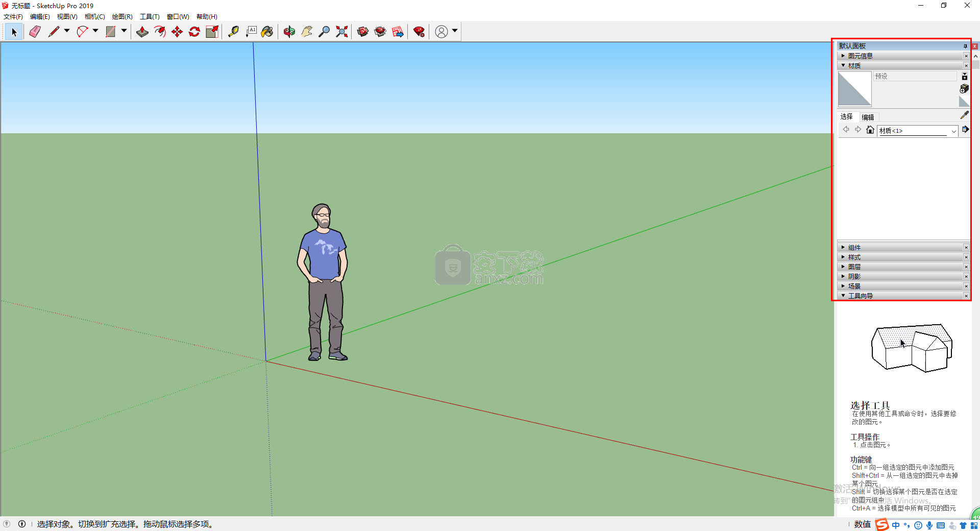This screenshot has width=980, height=531.
Task: Select the Offset tool
Action: 160,32
